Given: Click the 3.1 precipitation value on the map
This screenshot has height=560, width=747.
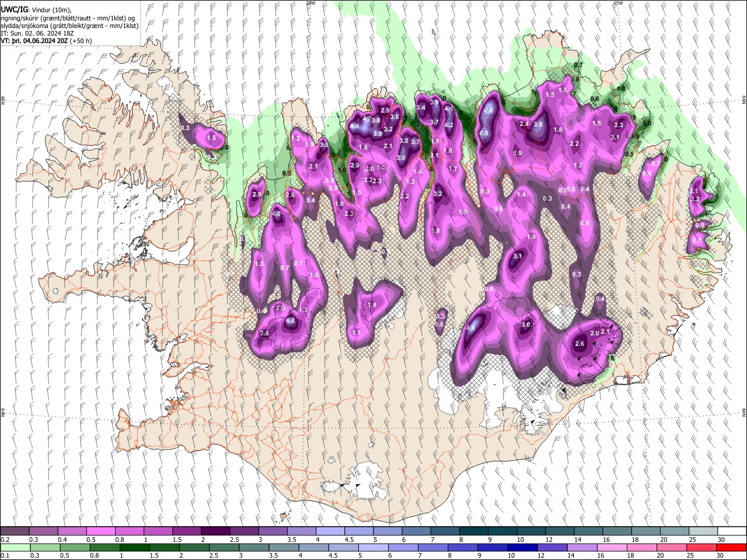Looking at the screenshot, I should 518,257.
